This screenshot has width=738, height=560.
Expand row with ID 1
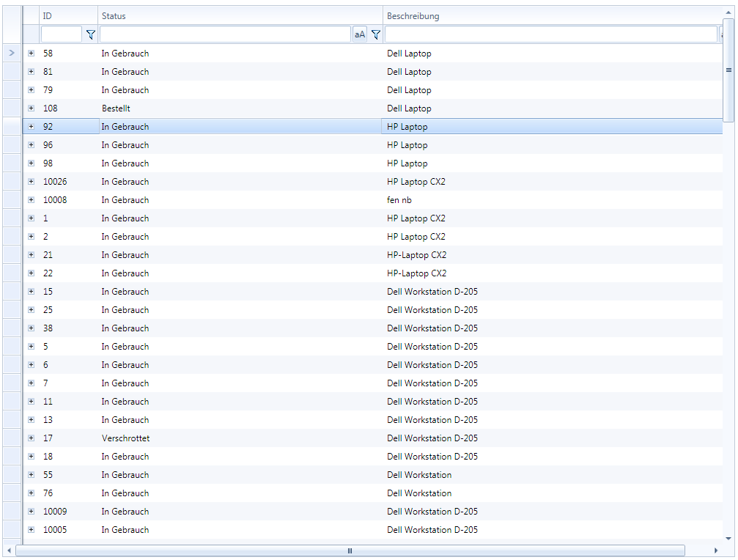click(x=31, y=218)
